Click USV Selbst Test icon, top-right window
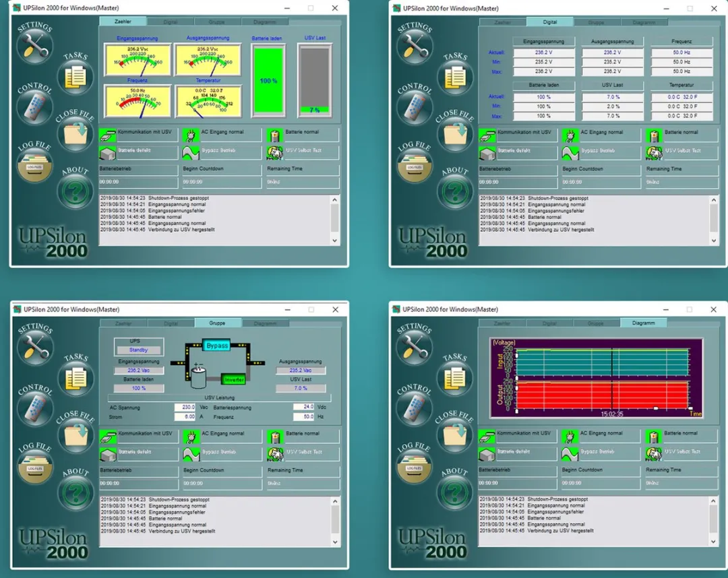Screen dimensions: 728x578 pos(655,153)
